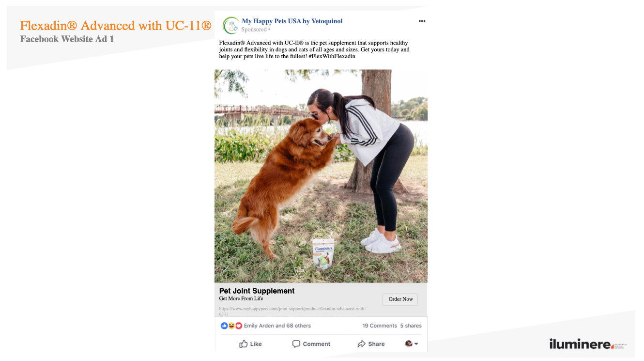Screen dimensions: 644x361
Task: Click the Comment speech bubble icon
Action: [x=296, y=344]
